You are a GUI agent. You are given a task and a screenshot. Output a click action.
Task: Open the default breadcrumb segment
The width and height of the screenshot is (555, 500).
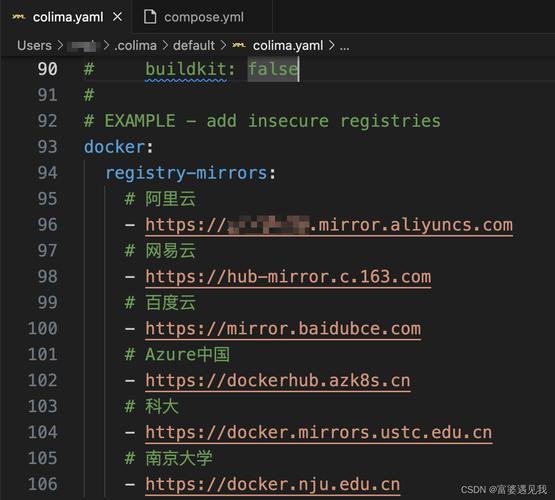pyautogui.click(x=194, y=45)
